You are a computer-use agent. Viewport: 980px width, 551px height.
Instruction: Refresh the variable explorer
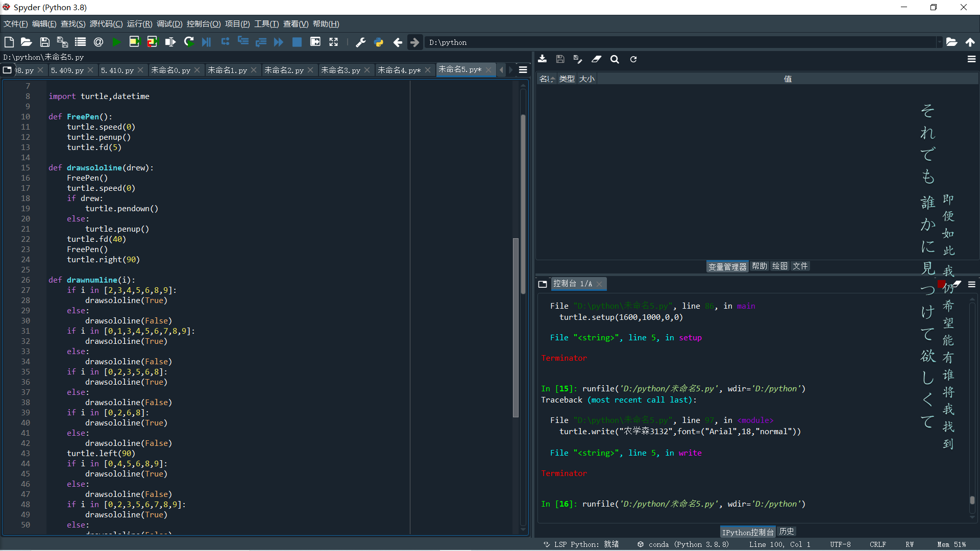[x=633, y=59]
